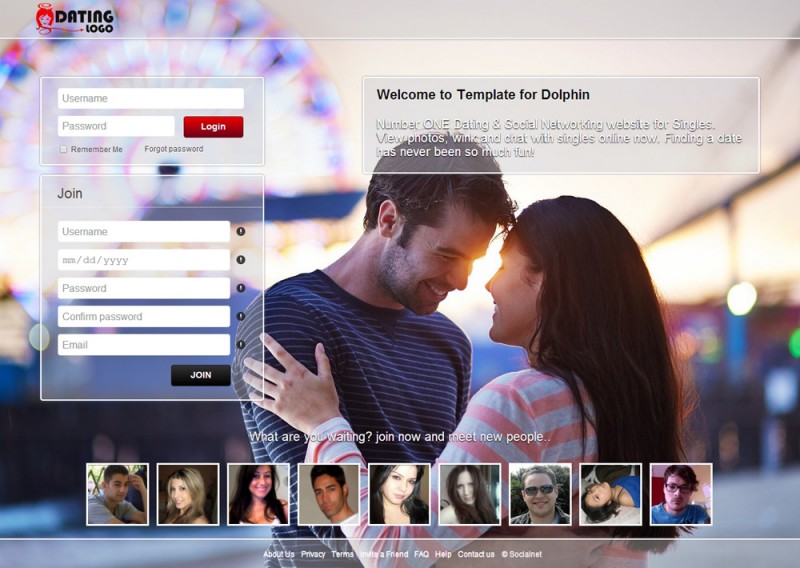Click the 'Number ONE Dating & Social Networking' paragraph

(559, 138)
